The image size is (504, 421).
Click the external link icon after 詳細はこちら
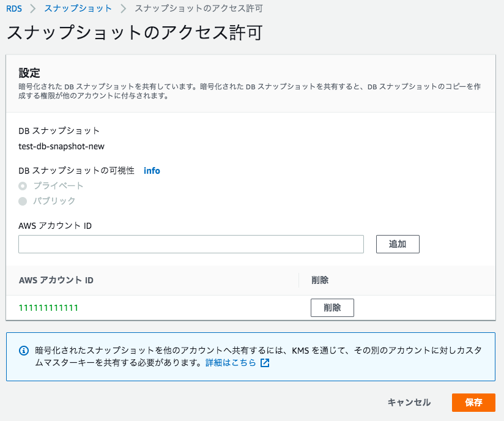(264, 363)
